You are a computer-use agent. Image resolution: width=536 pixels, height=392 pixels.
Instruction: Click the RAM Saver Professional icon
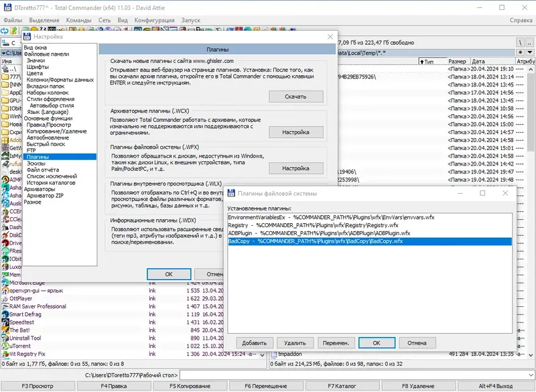[5, 306]
